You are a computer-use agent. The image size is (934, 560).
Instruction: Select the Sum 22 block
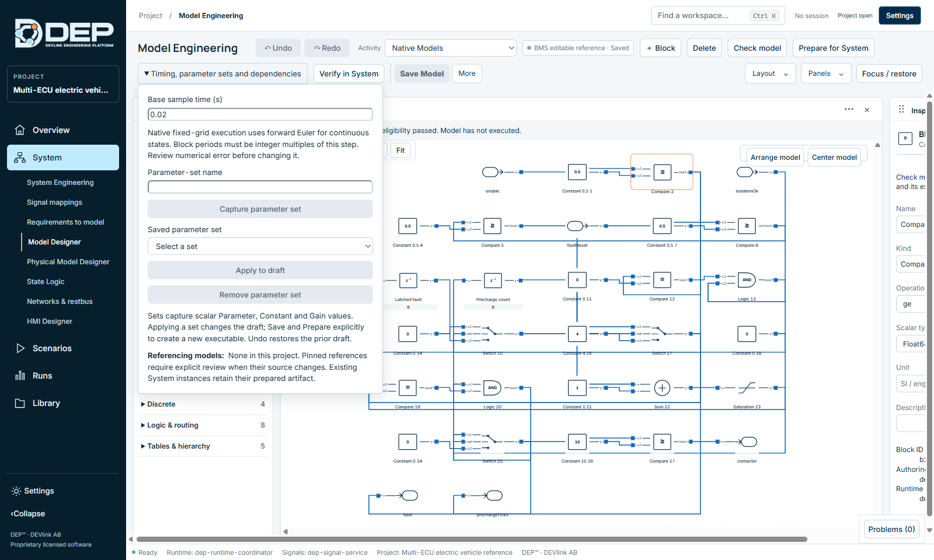(662, 387)
